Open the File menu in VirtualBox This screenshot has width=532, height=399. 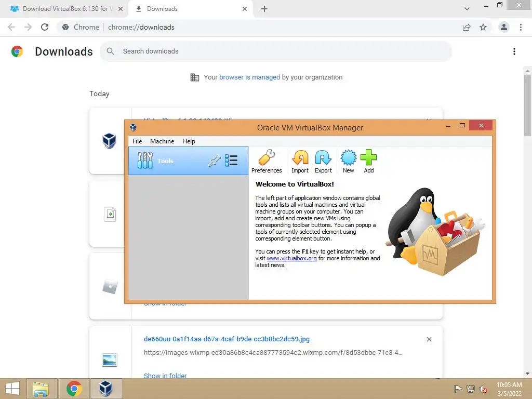(x=137, y=141)
